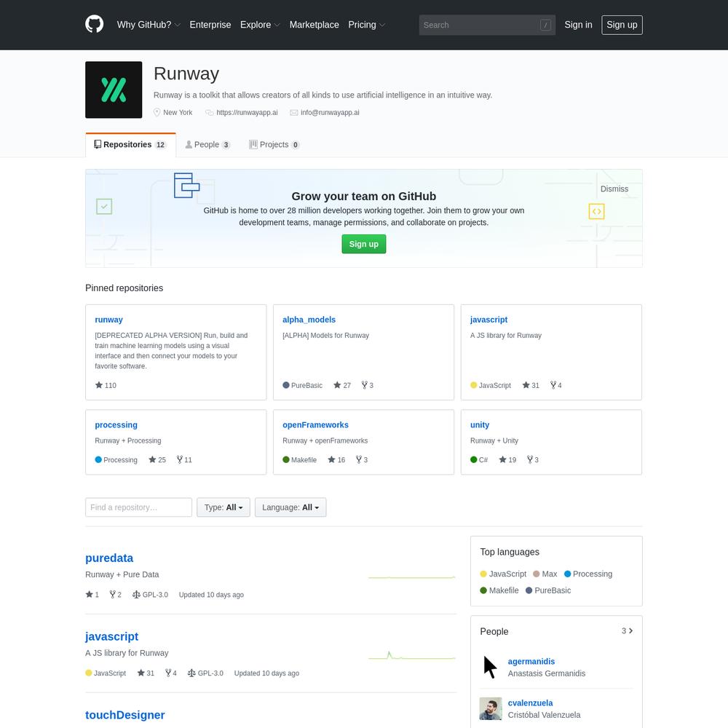Open the pinned javascript repository
This screenshot has width=728, height=728.
pyautogui.click(x=488, y=320)
